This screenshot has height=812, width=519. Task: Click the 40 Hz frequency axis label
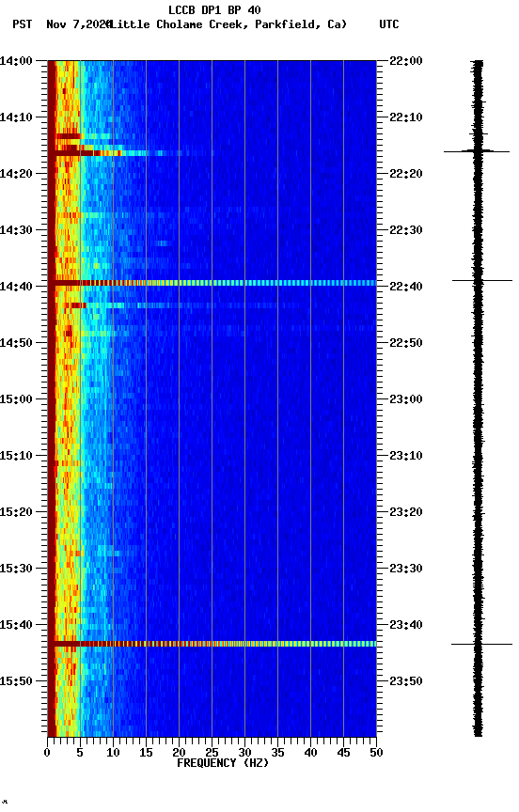click(310, 753)
